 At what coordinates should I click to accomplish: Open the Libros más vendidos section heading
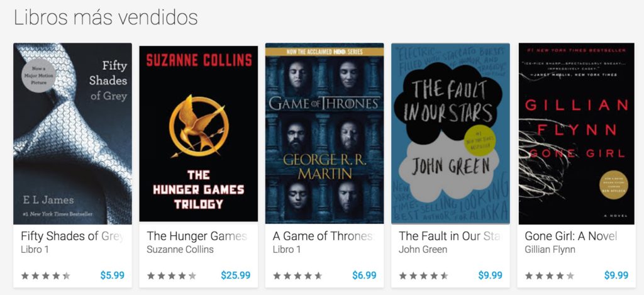point(106,18)
